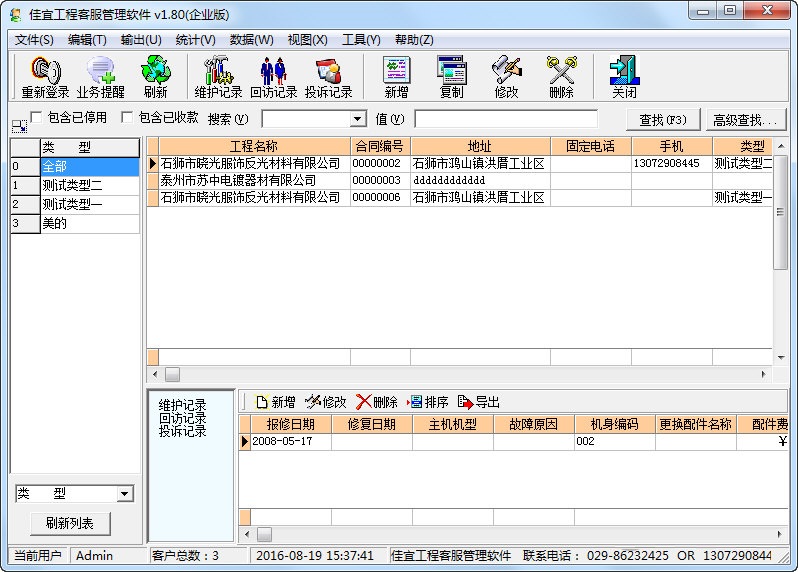Viewport: 798px width, 572px height.
Task: Open 回访记录 from the top toolbar
Action: [x=274, y=77]
